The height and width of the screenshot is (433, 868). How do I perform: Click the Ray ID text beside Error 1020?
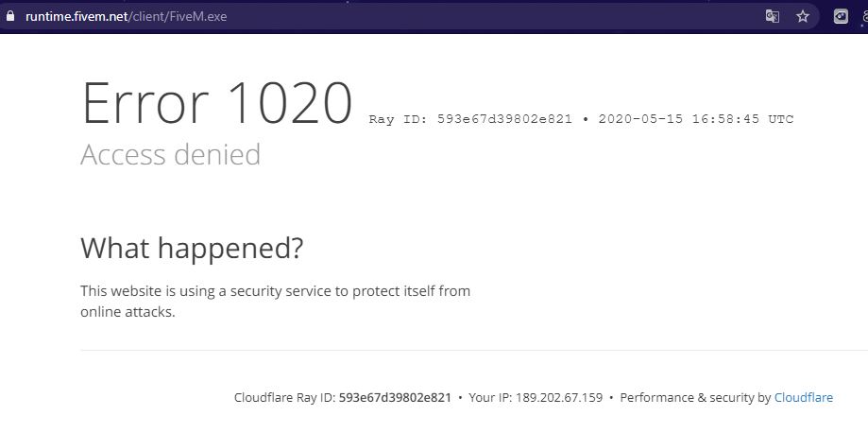[x=470, y=118]
